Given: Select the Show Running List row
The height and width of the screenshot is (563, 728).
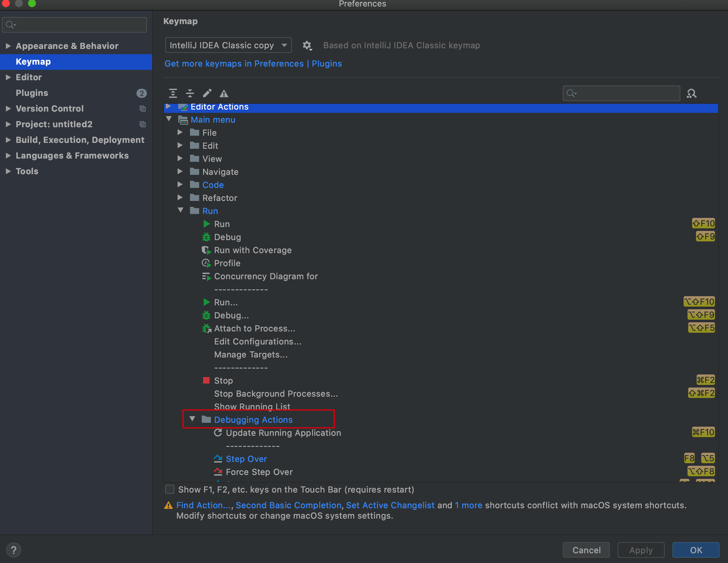Looking at the screenshot, I should 441,406.
